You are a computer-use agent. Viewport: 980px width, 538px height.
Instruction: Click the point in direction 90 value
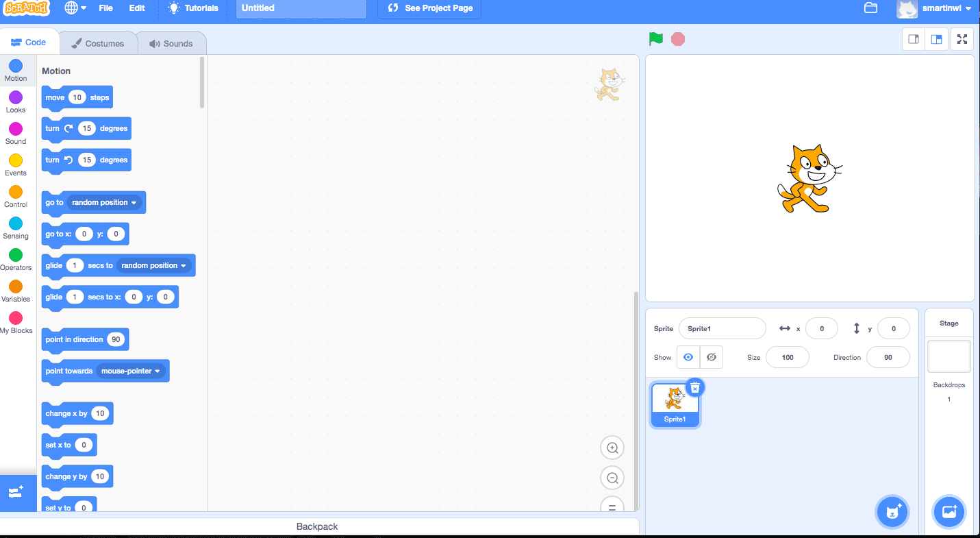point(116,340)
